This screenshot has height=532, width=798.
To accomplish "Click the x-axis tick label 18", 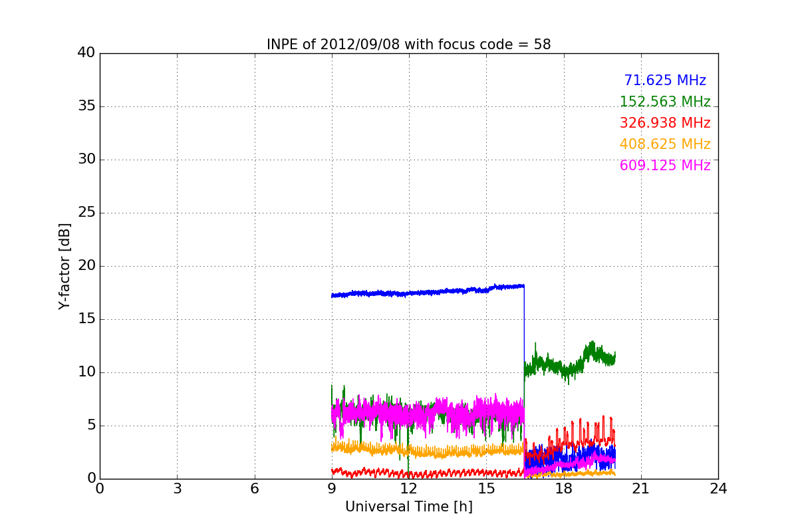I will pyautogui.click(x=564, y=489).
